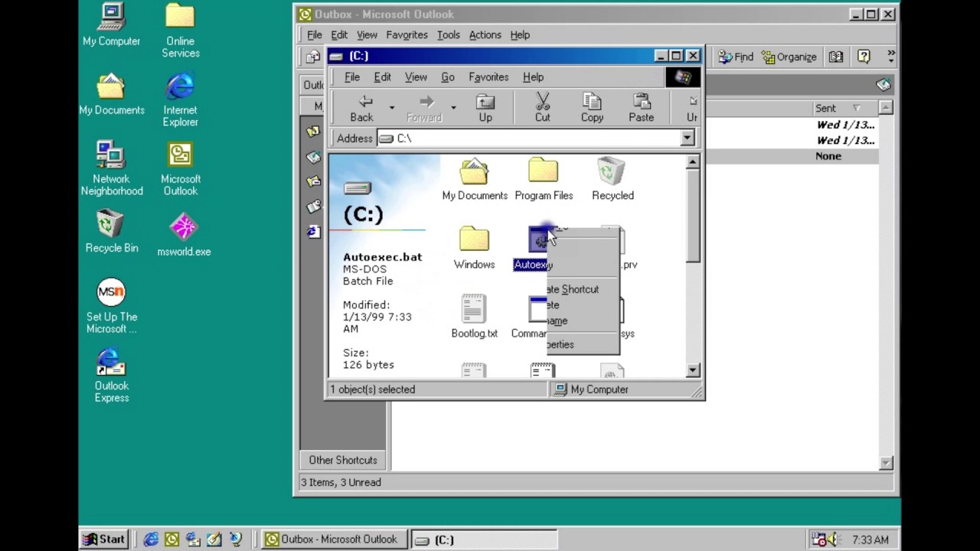Open Actions menu in Outlook
This screenshot has width=980, height=551.
tap(485, 34)
